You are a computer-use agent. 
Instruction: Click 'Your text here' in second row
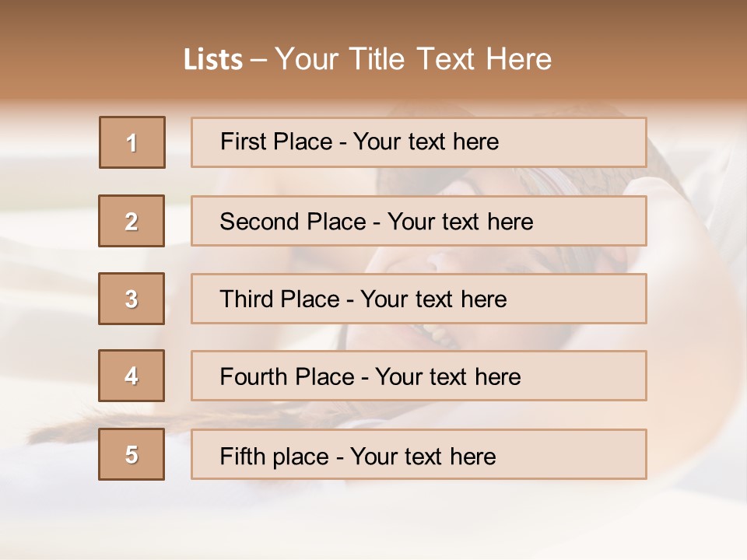460,222
